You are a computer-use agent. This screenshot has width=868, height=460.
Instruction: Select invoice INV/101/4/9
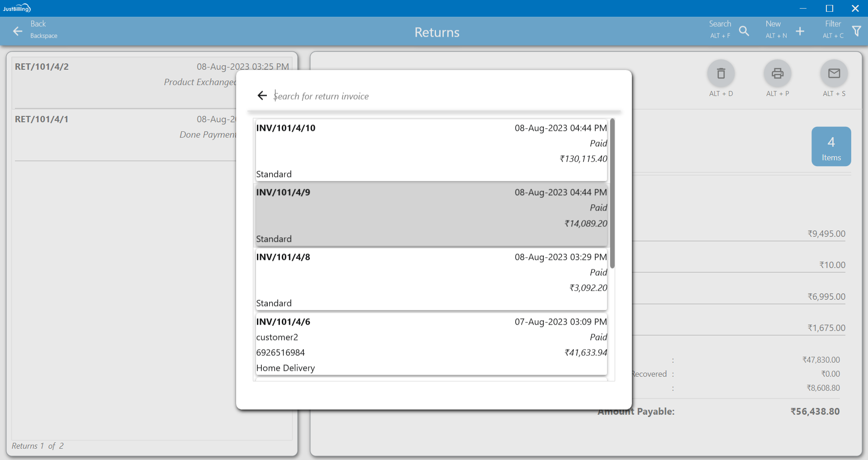point(431,215)
